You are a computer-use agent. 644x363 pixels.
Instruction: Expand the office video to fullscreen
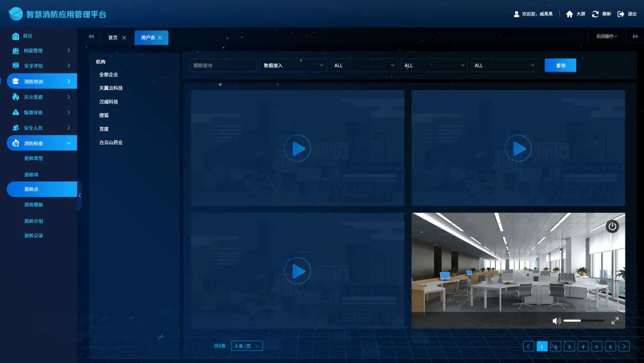click(615, 321)
